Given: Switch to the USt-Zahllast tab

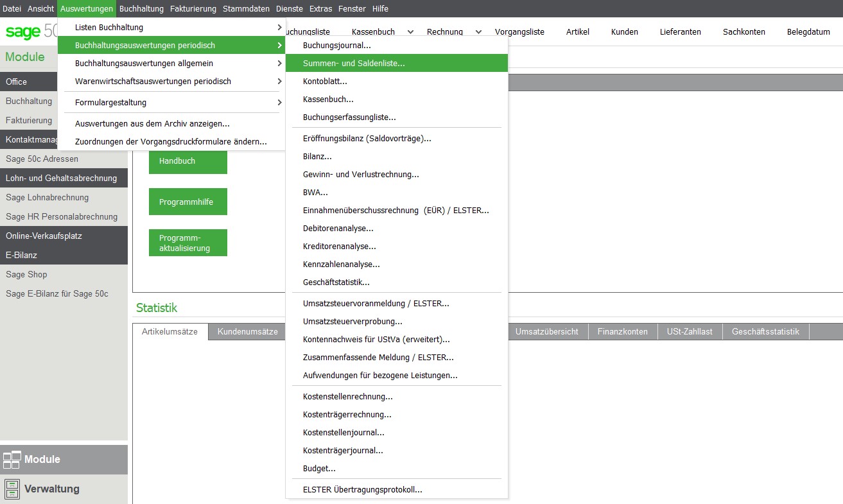Looking at the screenshot, I should (x=690, y=332).
